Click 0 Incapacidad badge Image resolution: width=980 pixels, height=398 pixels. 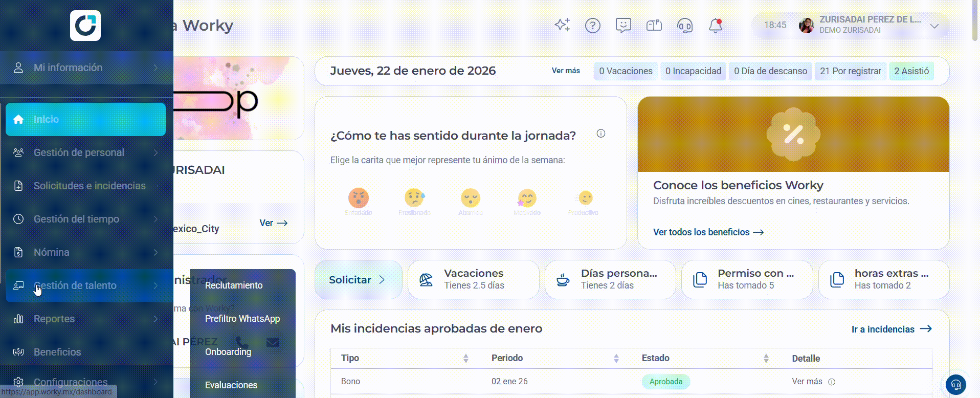(693, 71)
